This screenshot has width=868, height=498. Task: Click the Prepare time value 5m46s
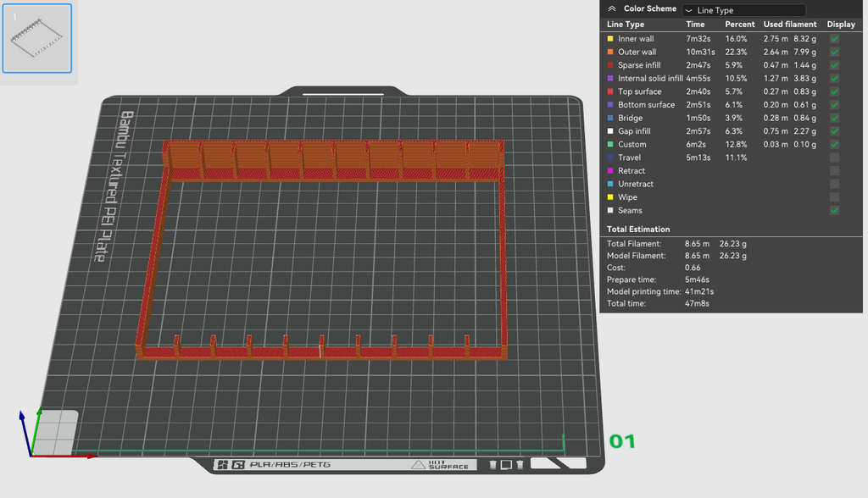(697, 279)
